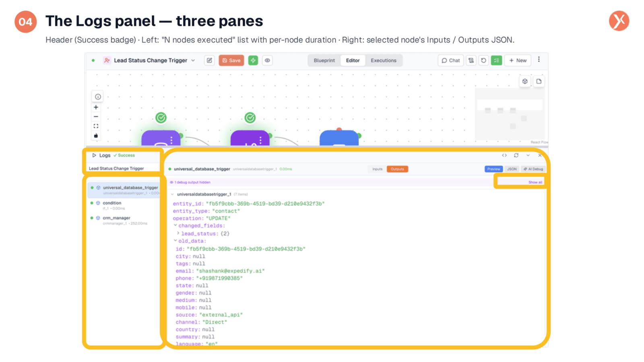Select the Preview view button

click(x=493, y=169)
